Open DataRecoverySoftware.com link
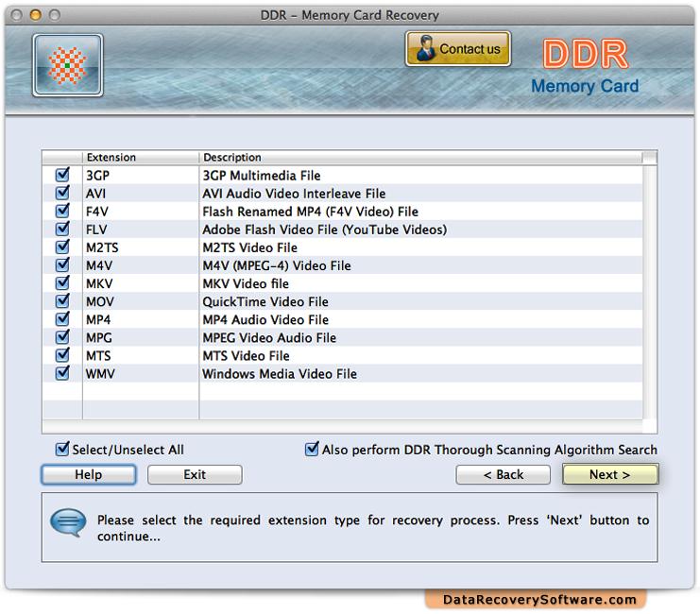This screenshot has height=614, width=700. point(539,599)
